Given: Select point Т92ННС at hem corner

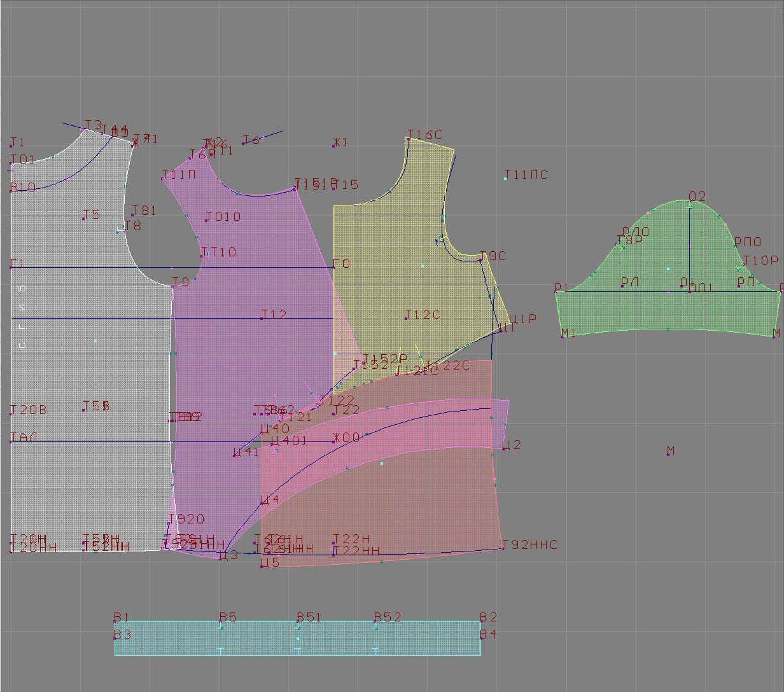Looking at the screenshot, I should point(502,549).
